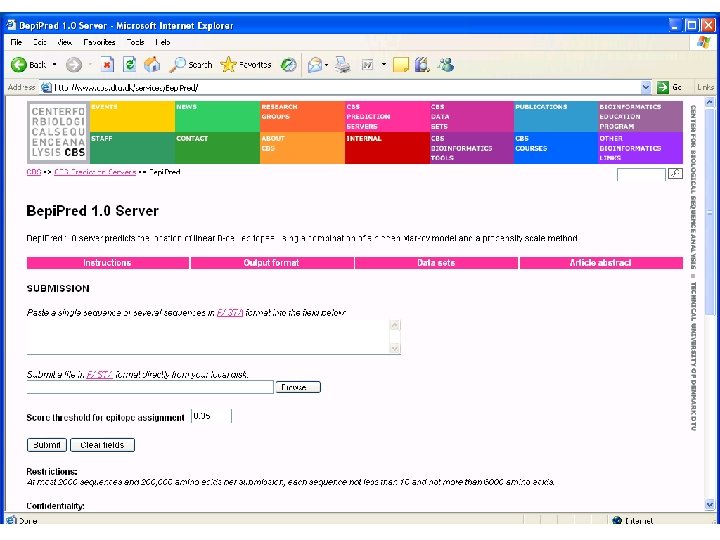The image size is (720, 540).
Task: Expand the address bar dropdown
Action: 646,87
